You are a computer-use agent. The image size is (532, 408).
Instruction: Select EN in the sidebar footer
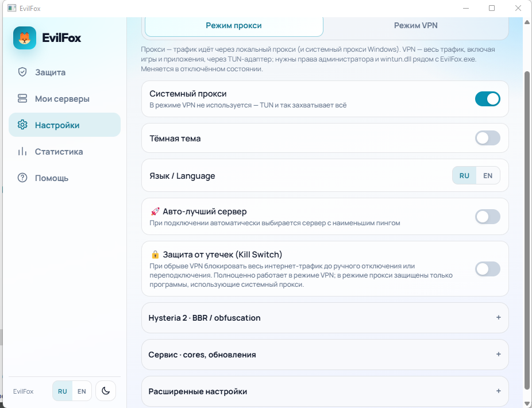[82, 391]
